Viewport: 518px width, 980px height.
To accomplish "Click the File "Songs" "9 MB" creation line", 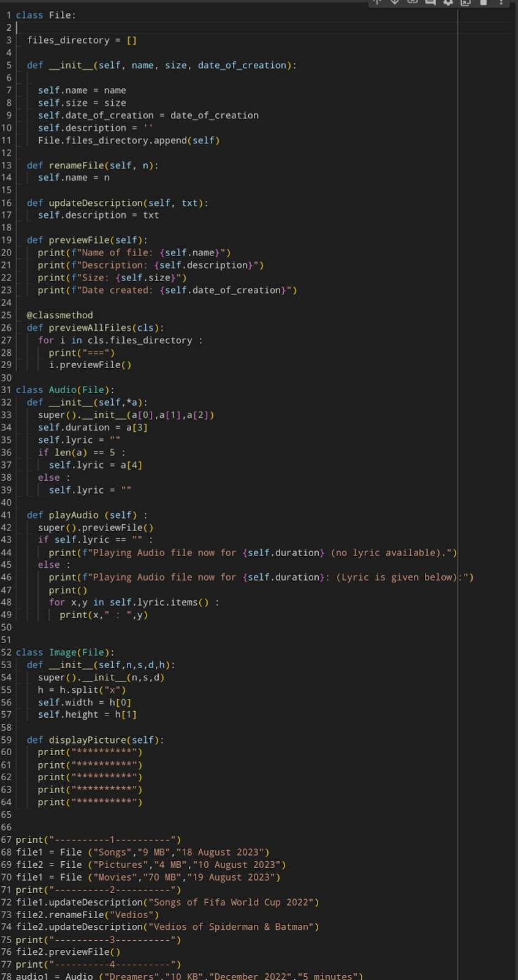I will coord(143,852).
